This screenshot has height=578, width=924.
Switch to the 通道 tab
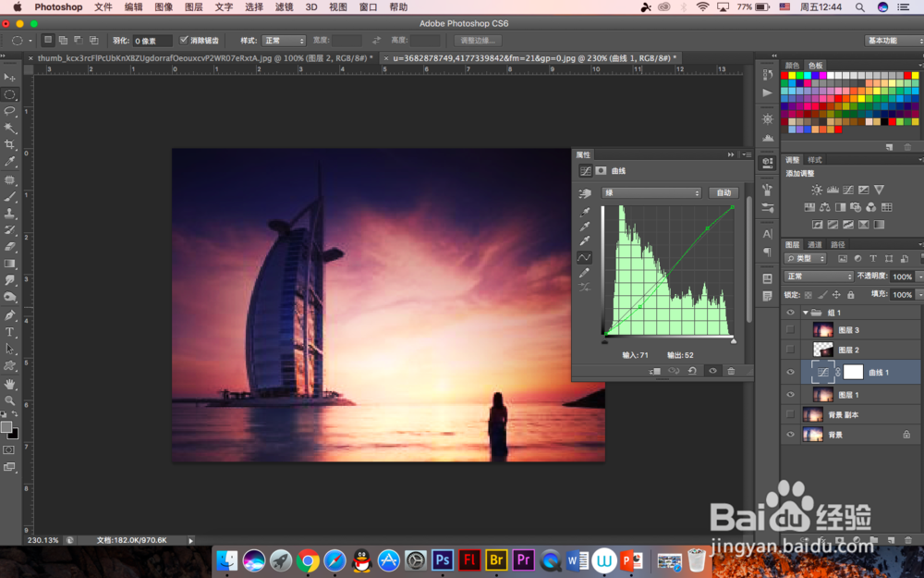(x=814, y=244)
